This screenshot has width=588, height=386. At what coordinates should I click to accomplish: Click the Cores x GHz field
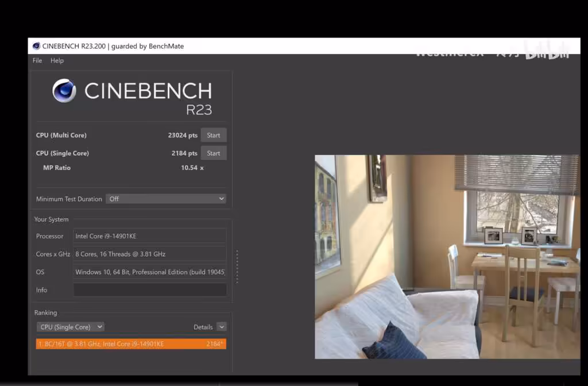point(150,254)
